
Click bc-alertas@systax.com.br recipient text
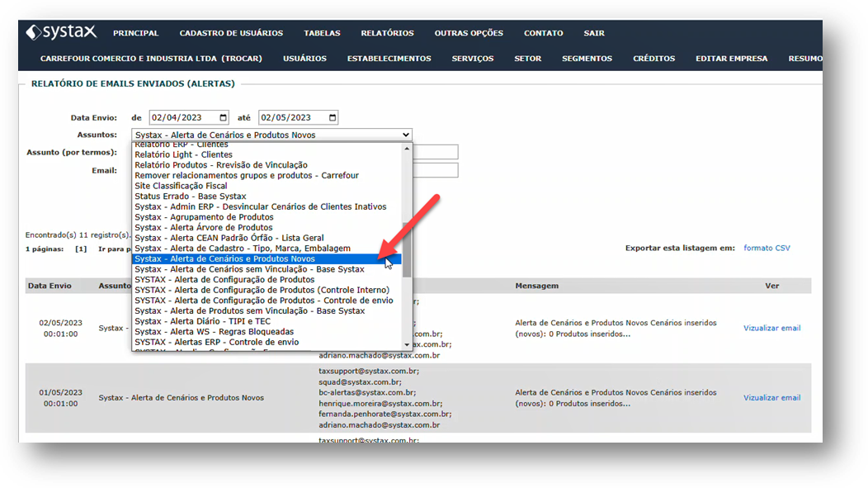[367, 392]
